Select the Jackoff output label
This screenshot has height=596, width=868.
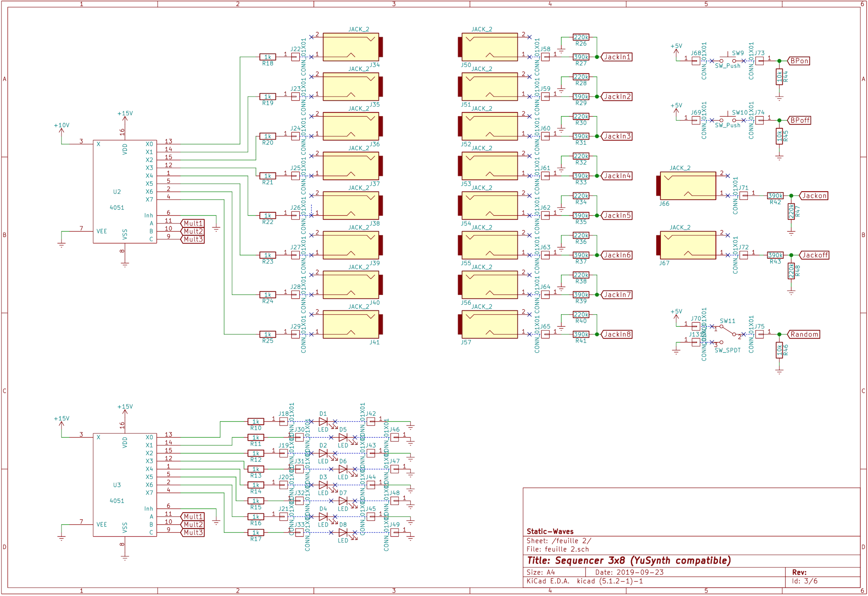[x=814, y=255]
